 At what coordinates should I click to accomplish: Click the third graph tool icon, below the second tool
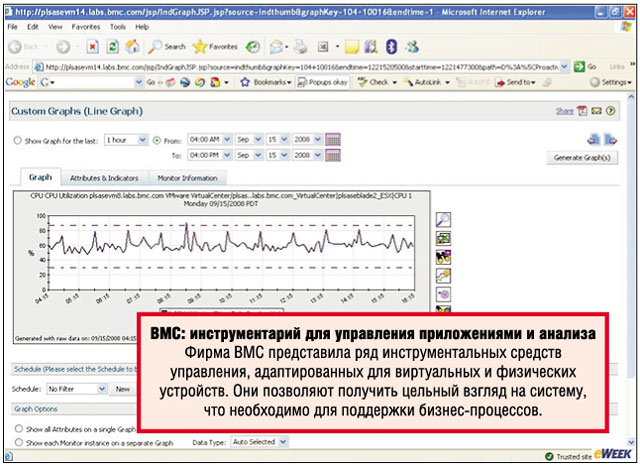[443, 257]
